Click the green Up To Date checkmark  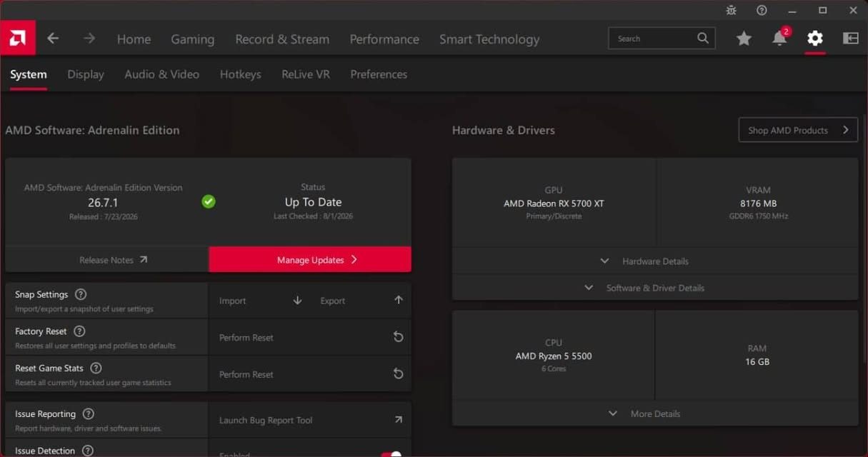point(209,202)
